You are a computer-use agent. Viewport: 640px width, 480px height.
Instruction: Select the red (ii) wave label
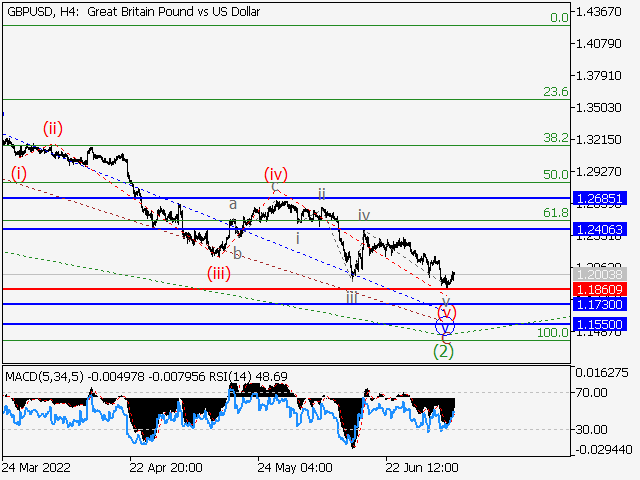(53, 129)
